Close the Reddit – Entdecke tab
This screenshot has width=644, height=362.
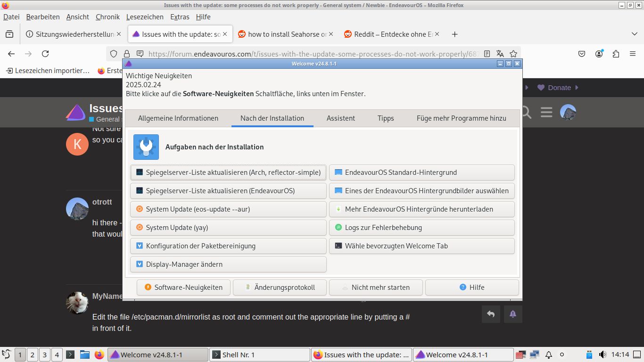tap(437, 34)
